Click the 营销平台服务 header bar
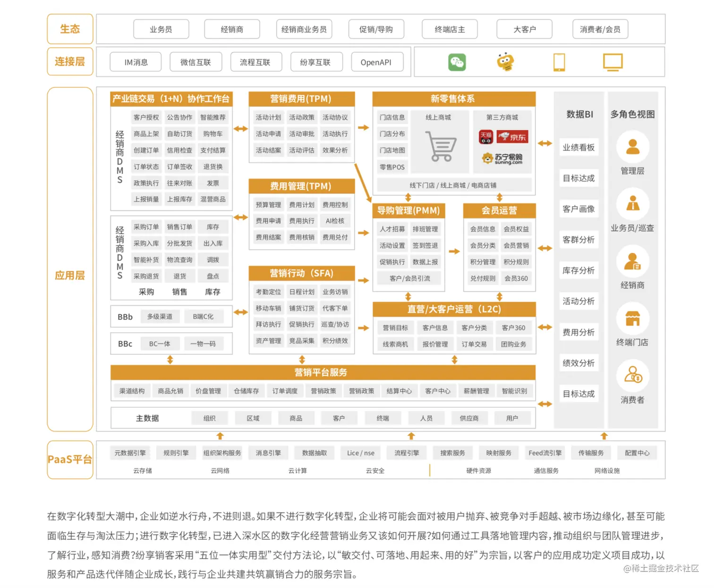Screen dimensions: 714x588 click(323, 372)
